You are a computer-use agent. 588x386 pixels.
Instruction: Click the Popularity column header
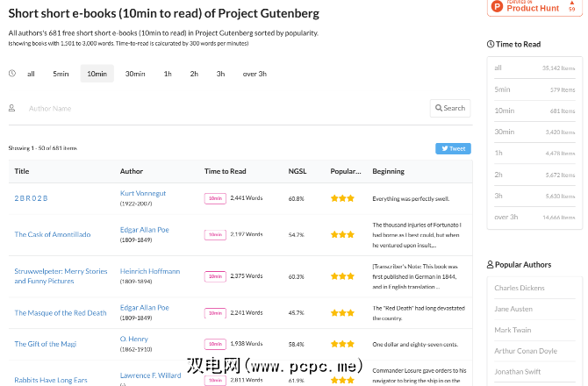pos(346,171)
